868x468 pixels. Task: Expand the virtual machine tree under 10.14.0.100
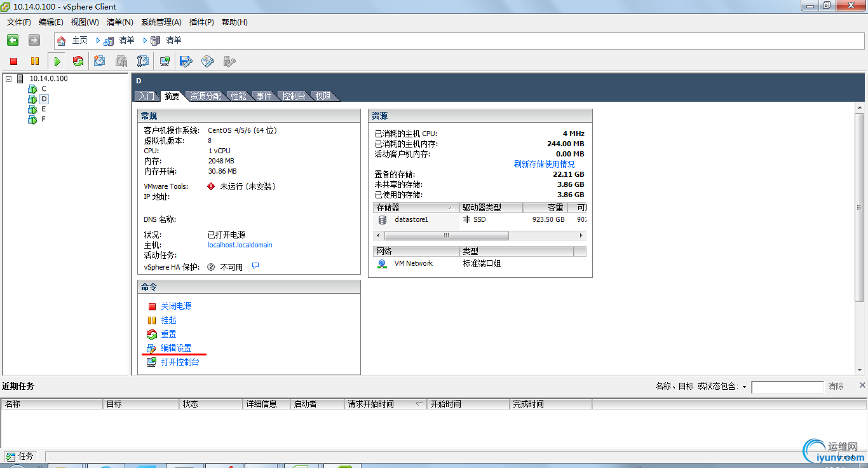point(8,78)
